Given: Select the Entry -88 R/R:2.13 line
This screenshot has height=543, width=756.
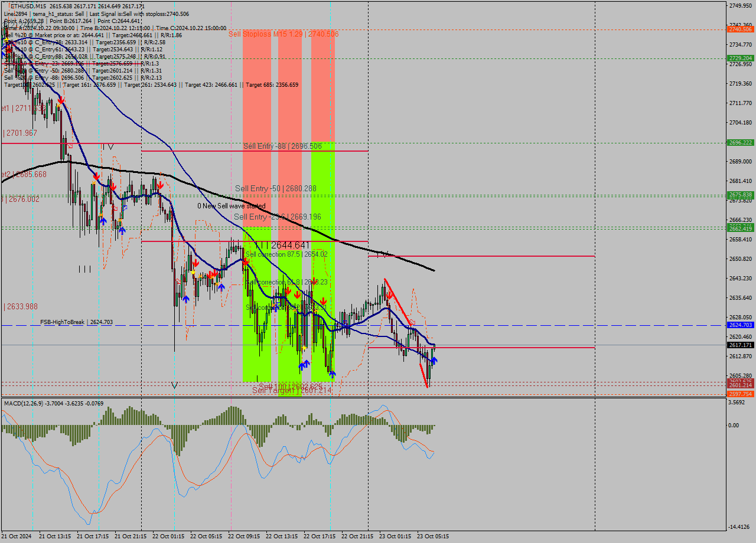Looking at the screenshot, I should tap(83, 77).
